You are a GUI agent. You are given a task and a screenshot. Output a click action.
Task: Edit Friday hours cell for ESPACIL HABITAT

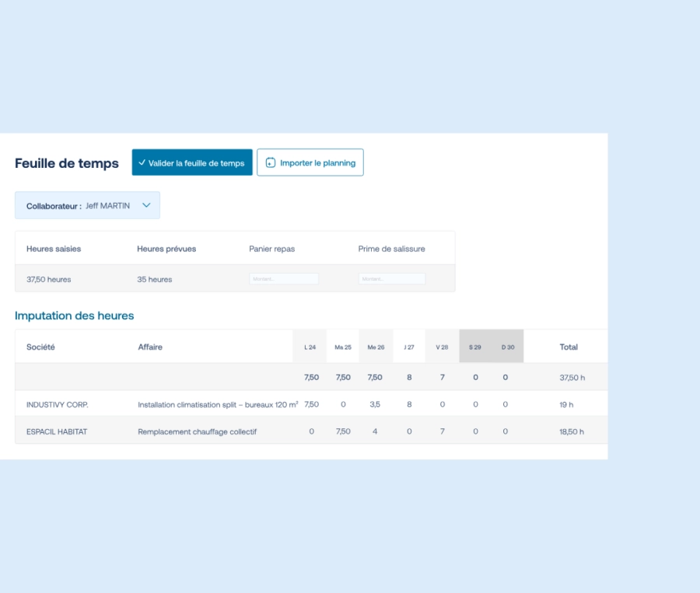tap(442, 431)
